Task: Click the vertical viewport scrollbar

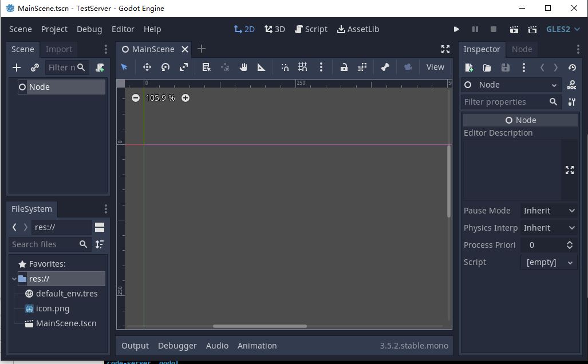Action: [x=449, y=181]
